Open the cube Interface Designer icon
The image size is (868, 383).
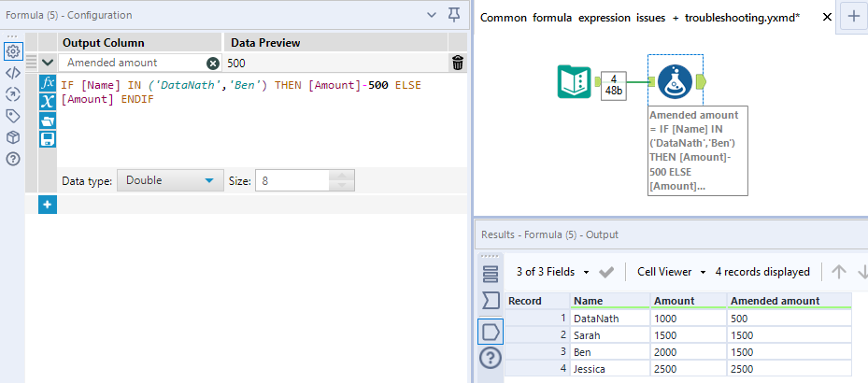(12, 137)
